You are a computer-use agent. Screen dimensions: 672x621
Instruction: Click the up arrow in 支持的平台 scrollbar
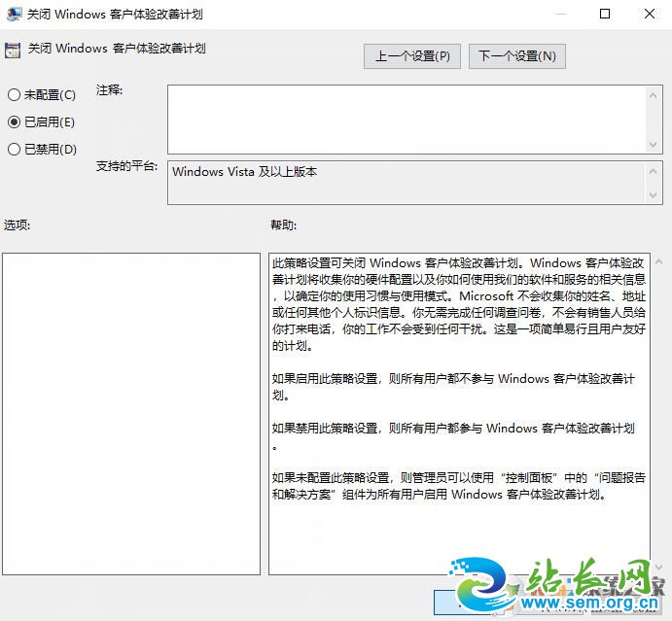(653, 171)
